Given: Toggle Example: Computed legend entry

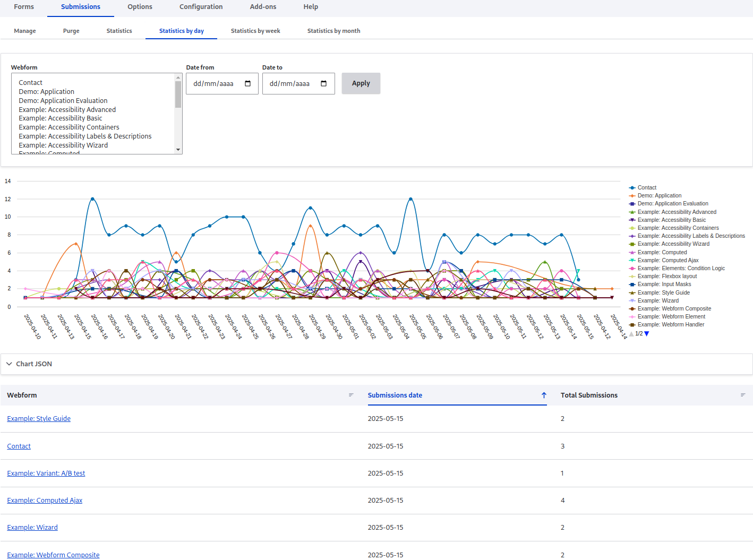Looking at the screenshot, I should (658, 252).
